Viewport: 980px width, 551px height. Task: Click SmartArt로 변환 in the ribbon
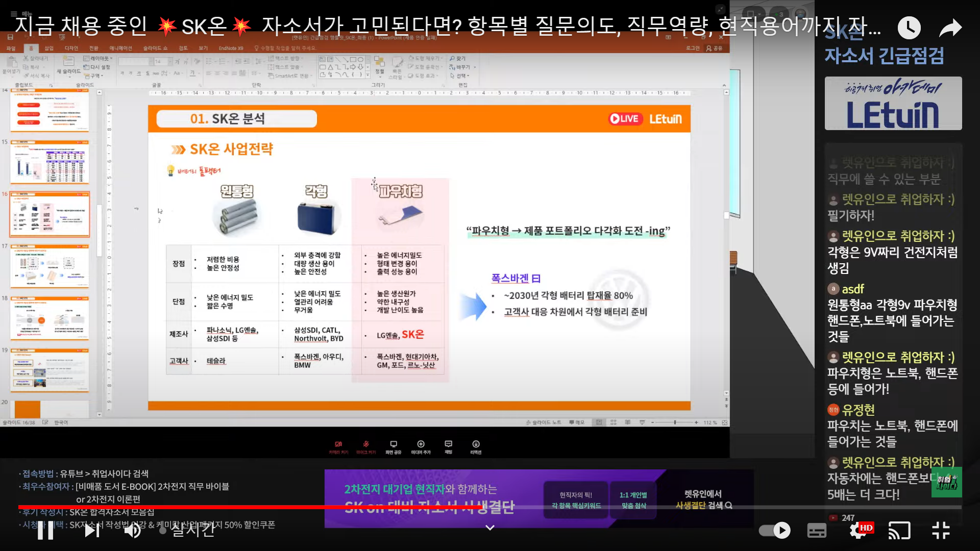coord(290,76)
